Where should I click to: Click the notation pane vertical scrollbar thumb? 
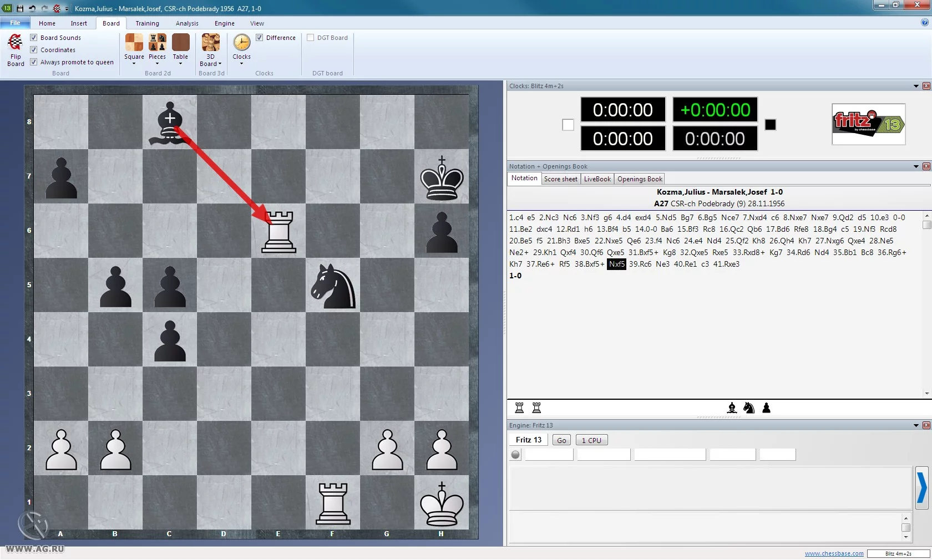926,225
